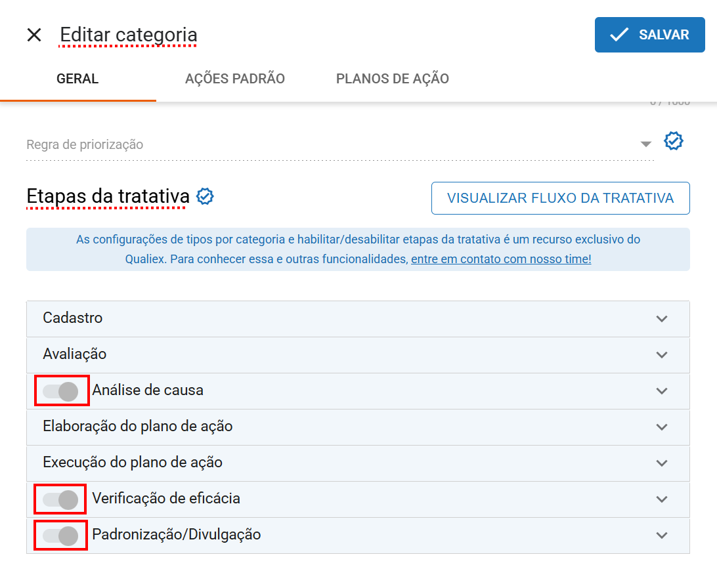Expand the Cadastro section chevron
Viewport: 717px width, 588px height.
click(x=661, y=319)
